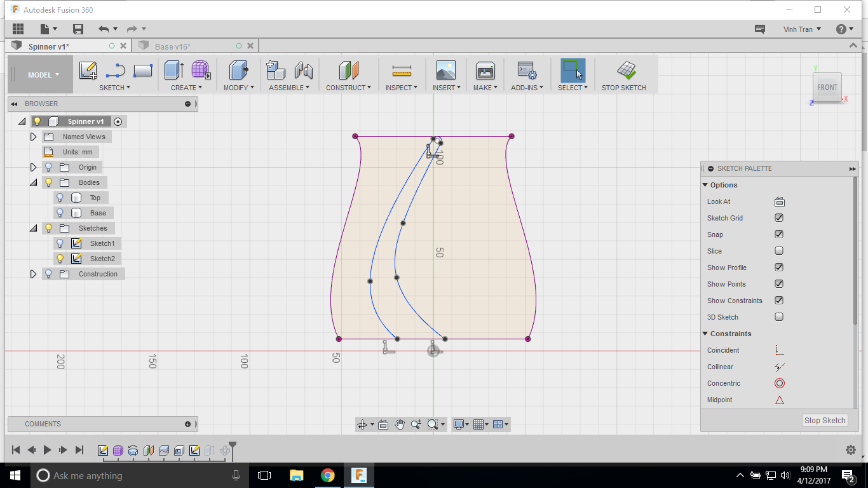Image resolution: width=868 pixels, height=488 pixels.
Task: Toggle visibility bulb of Top body
Action: click(60, 198)
